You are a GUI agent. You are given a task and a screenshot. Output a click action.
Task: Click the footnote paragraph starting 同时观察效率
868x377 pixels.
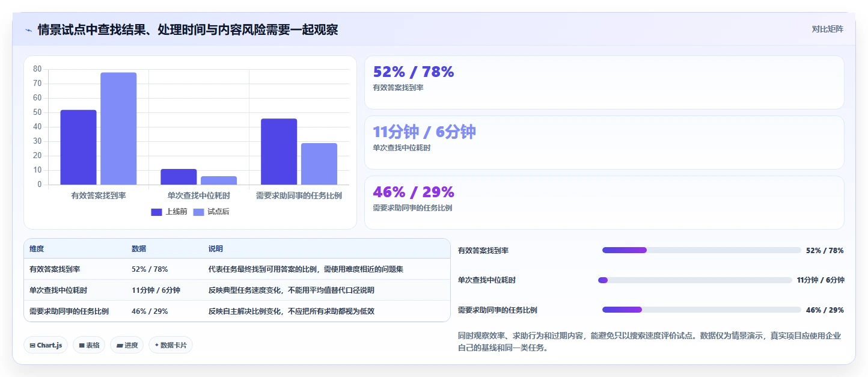(x=650, y=342)
